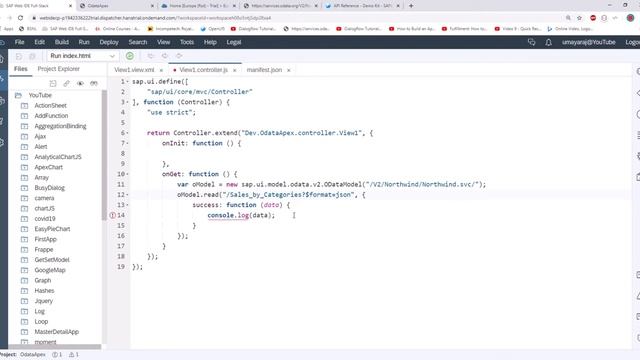Collapse the onGet fold on line 10

tap(127, 174)
